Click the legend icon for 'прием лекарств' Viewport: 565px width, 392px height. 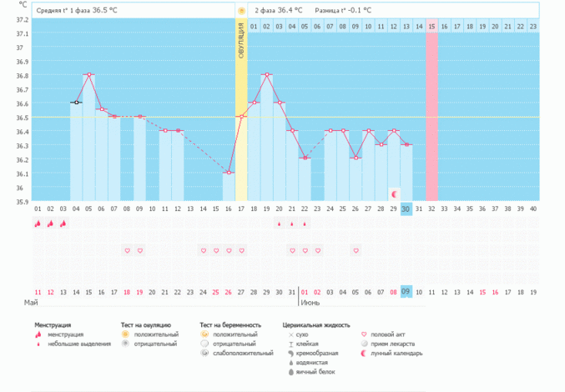pyautogui.click(x=363, y=344)
